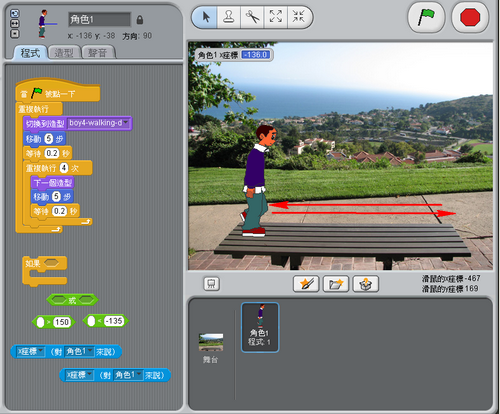Image resolution: width=500 pixels, height=414 pixels.
Task: Select the scissors delete tool
Action: pyautogui.click(x=252, y=17)
